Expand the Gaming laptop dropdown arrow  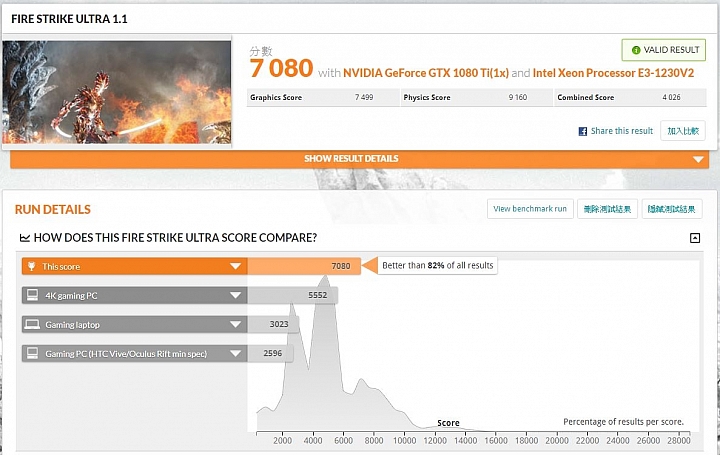pos(236,325)
